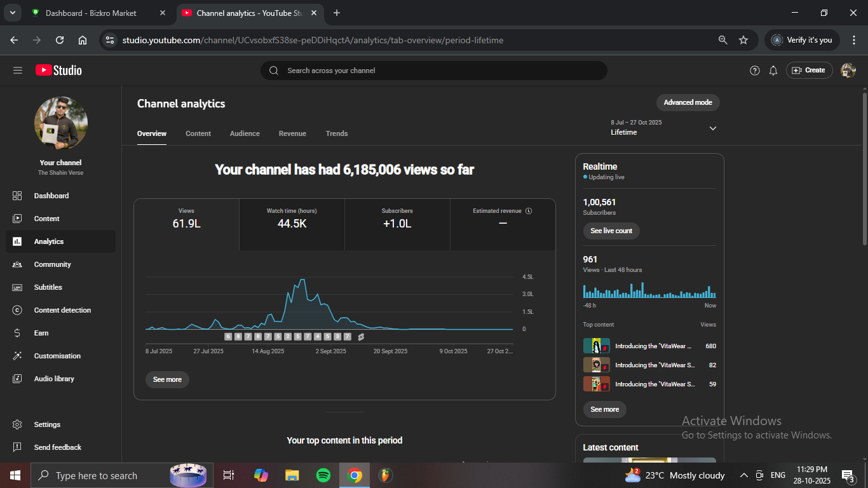868x488 pixels.
Task: Click the Advanced mode button
Action: (688, 102)
